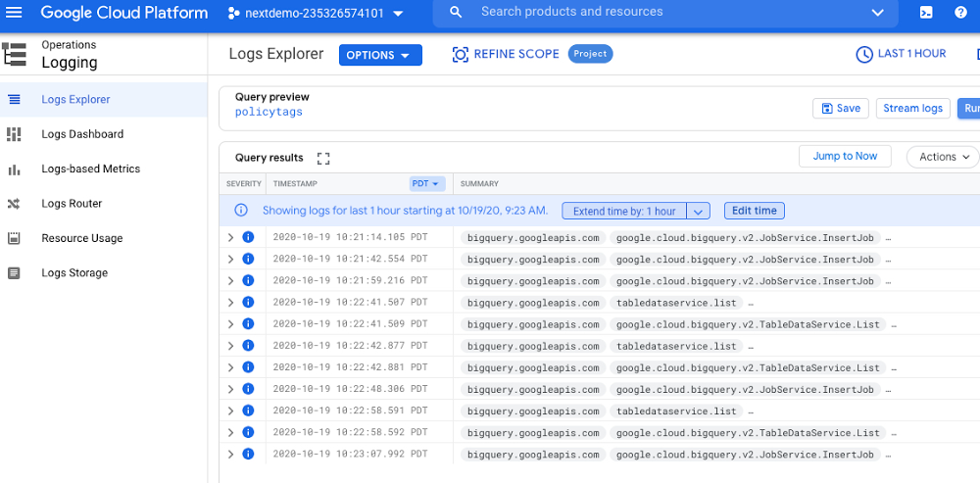
Task: Expand log entry at 10:21:42.554
Action: [230, 260]
